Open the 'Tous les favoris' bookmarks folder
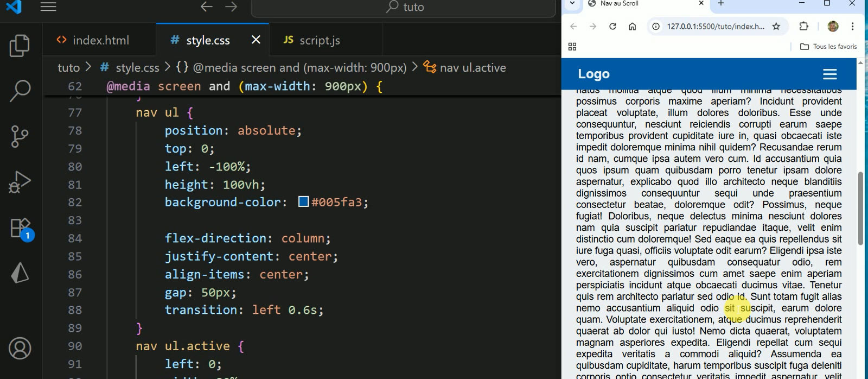 pyautogui.click(x=828, y=47)
